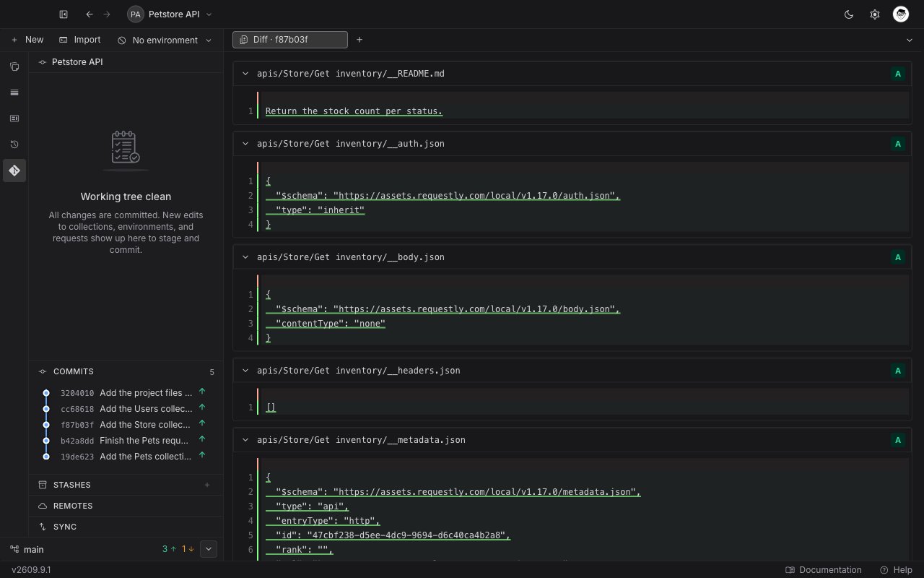Image resolution: width=924 pixels, height=578 pixels.
Task: Add a new tab with plus icon
Action: [359, 40]
